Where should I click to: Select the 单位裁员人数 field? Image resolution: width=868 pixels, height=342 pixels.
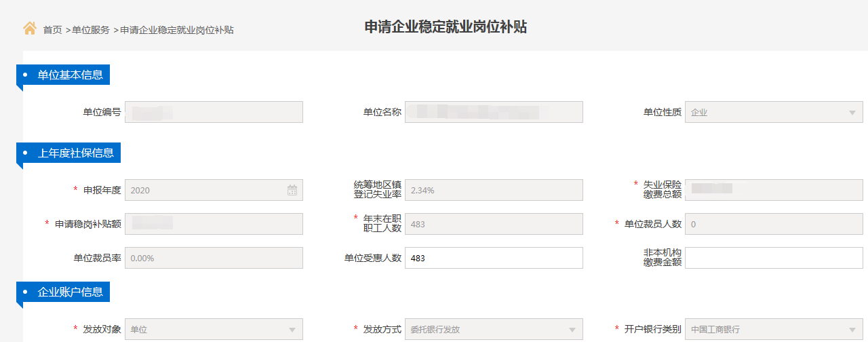774,224
